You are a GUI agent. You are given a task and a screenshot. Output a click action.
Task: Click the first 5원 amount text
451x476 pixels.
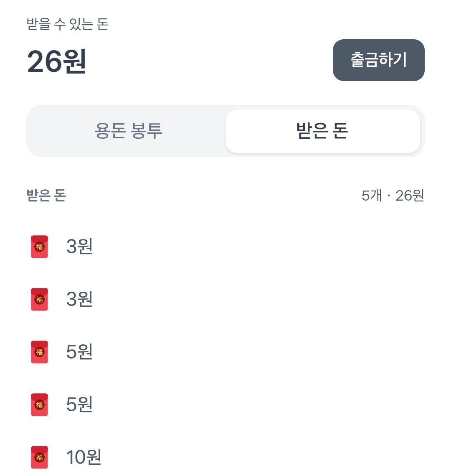[x=79, y=352]
